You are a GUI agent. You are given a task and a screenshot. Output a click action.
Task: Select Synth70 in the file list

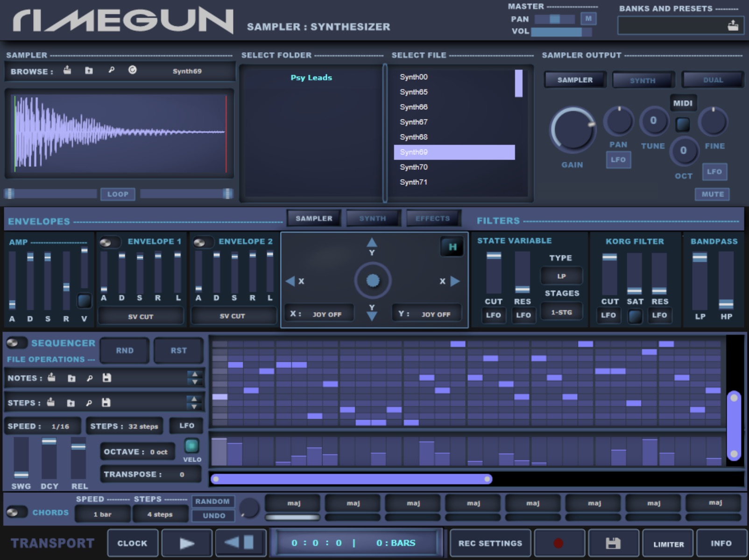[454, 167]
